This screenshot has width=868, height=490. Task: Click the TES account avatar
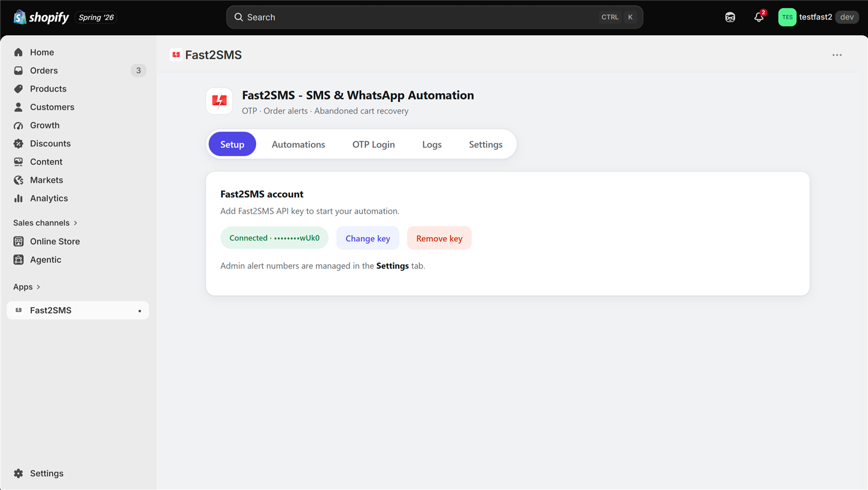point(787,17)
